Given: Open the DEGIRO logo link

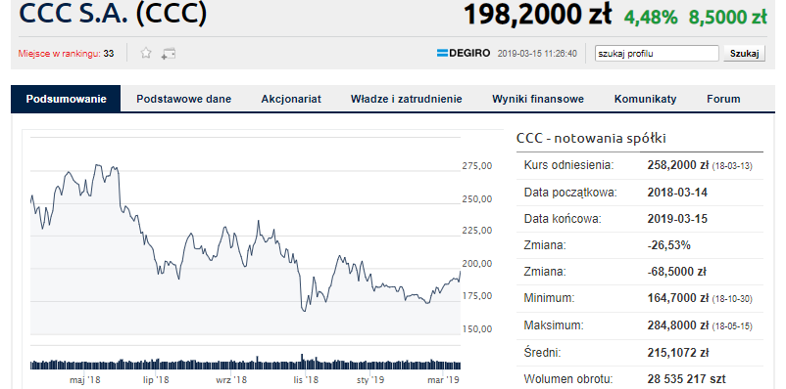Looking at the screenshot, I should [x=463, y=53].
